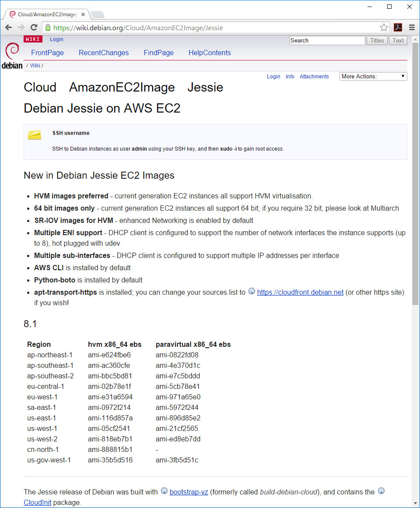Click the Region column header
Image resolution: width=420 pixels, height=508 pixels.
pos(39,344)
